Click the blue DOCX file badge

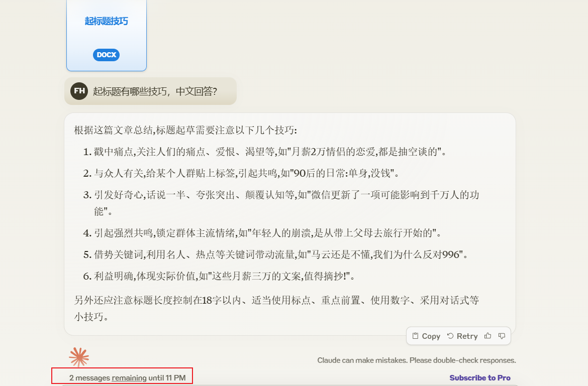tap(106, 55)
